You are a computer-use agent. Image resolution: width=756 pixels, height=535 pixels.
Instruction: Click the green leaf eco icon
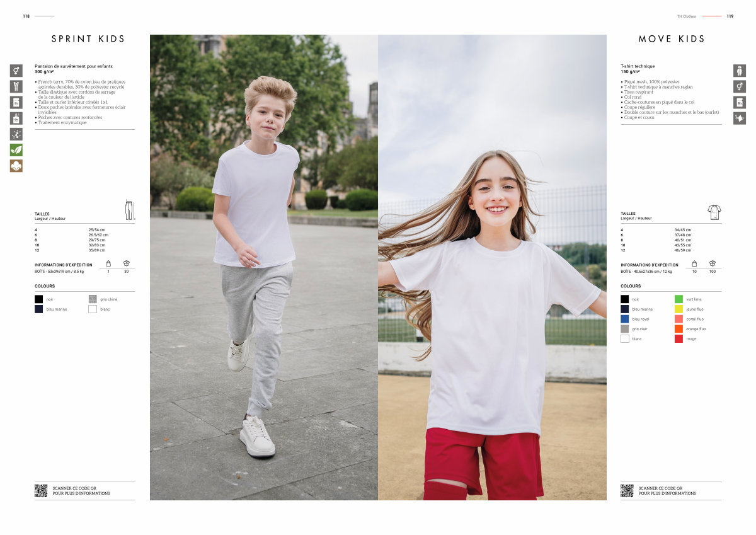coord(16,150)
